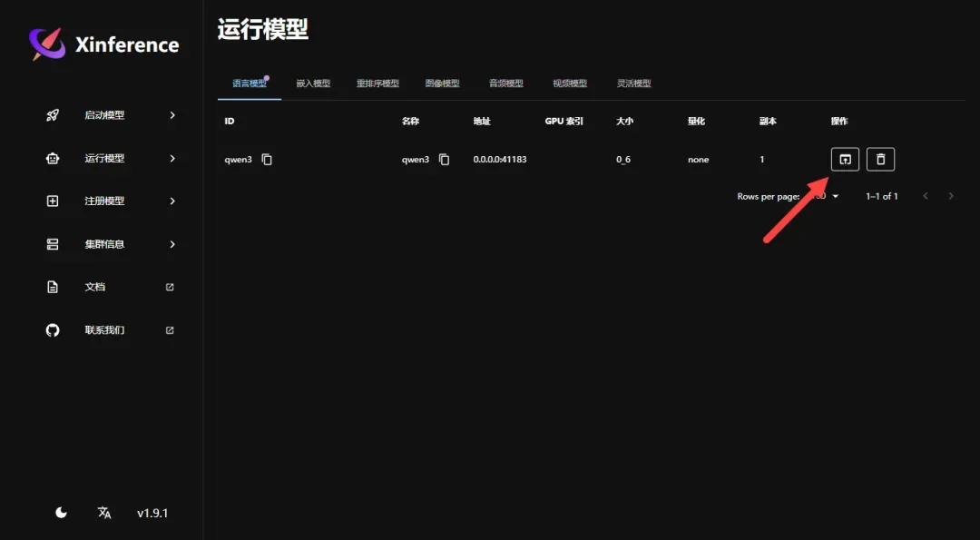Click the 操作 column header
The image size is (980, 540).
839,122
